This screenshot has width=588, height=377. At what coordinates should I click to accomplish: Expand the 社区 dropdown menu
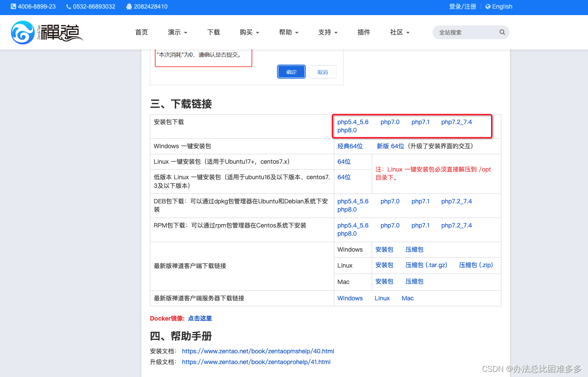pyautogui.click(x=400, y=32)
